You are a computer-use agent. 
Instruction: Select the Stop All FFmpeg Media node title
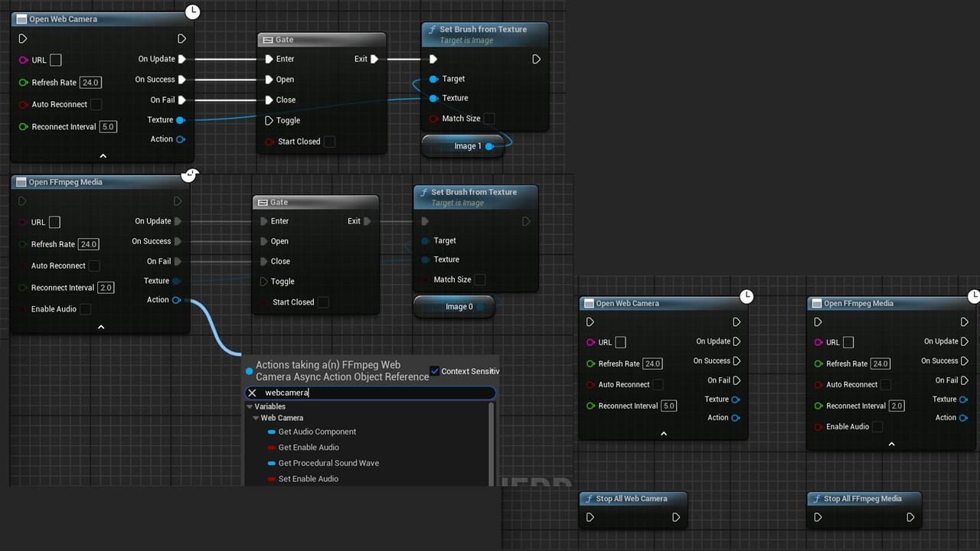pyautogui.click(x=863, y=499)
